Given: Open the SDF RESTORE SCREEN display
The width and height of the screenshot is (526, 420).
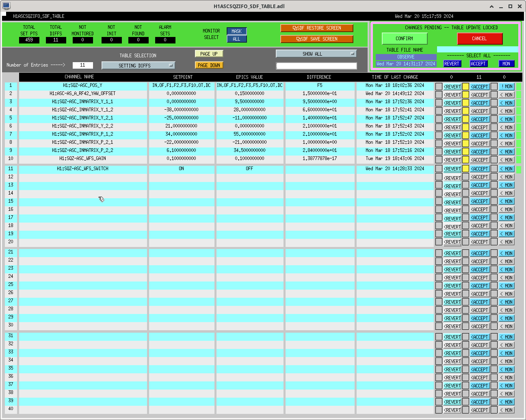Looking at the screenshot, I should [316, 28].
